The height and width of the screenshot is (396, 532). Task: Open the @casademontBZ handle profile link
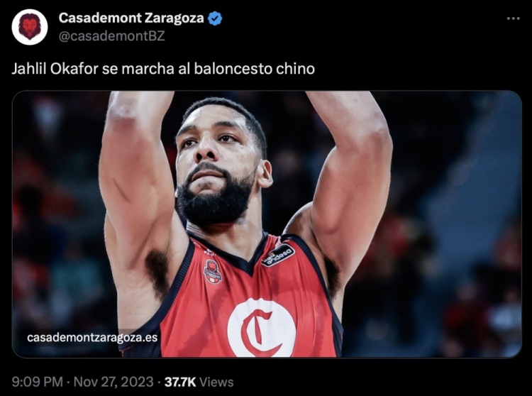111,36
